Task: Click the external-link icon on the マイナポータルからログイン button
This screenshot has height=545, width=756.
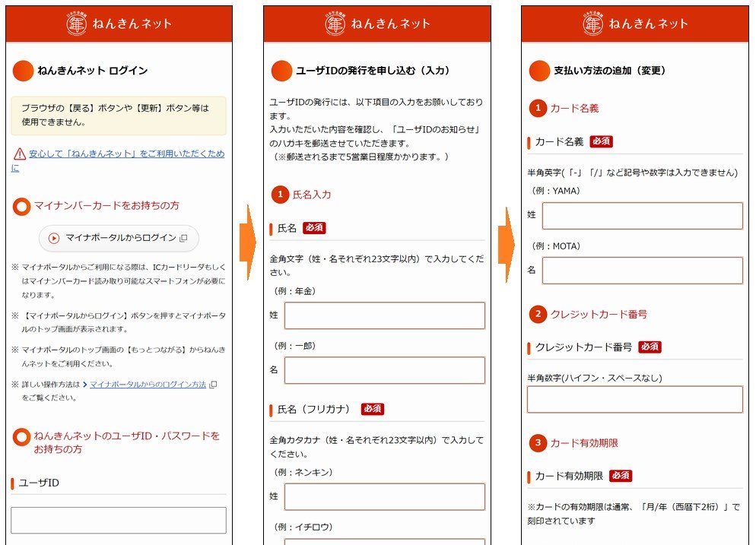Action: [183, 238]
